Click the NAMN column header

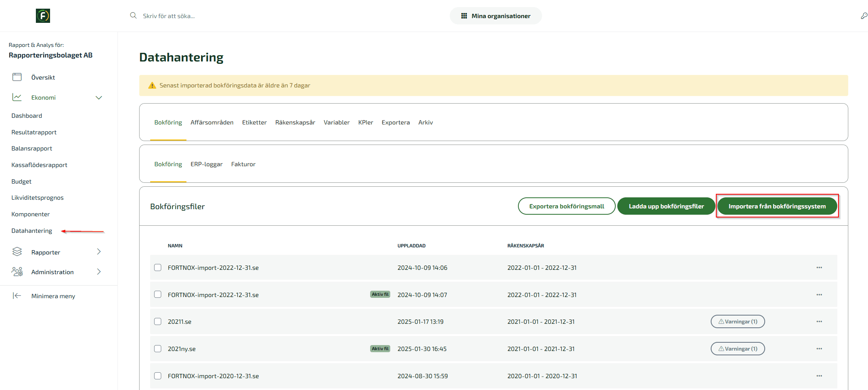point(175,246)
